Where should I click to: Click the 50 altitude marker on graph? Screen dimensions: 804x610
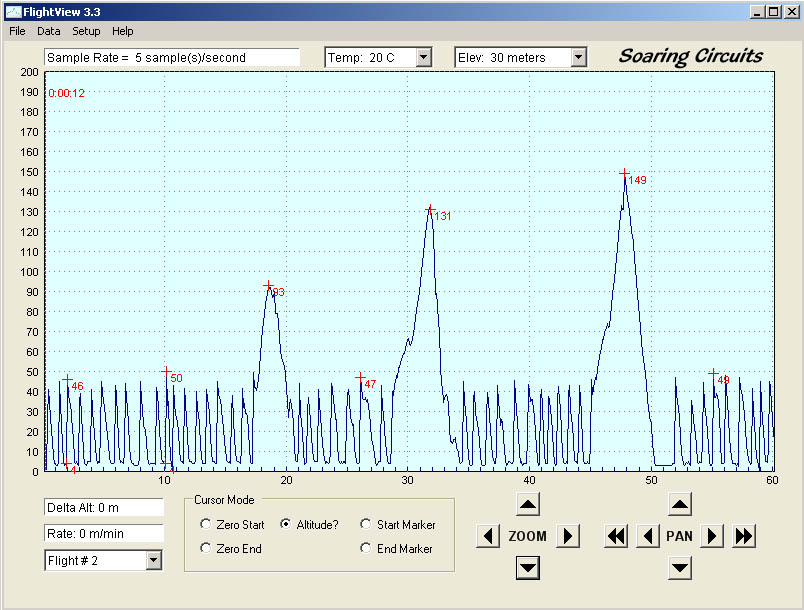click(166, 372)
